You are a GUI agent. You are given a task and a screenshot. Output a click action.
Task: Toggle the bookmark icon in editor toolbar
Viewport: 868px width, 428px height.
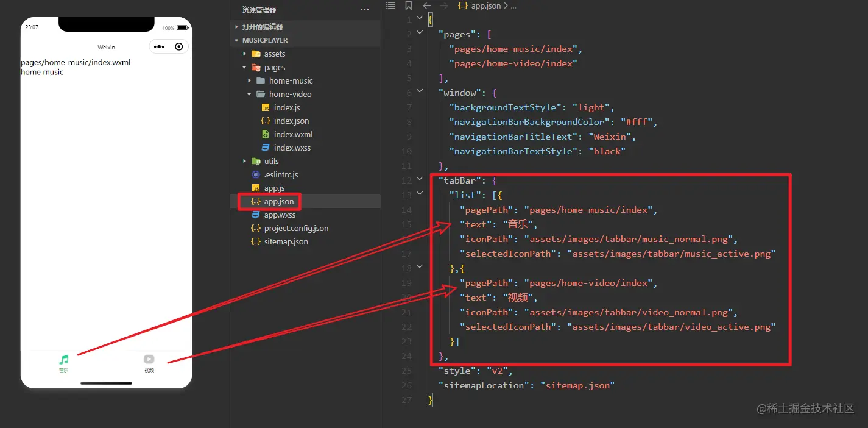tap(408, 6)
